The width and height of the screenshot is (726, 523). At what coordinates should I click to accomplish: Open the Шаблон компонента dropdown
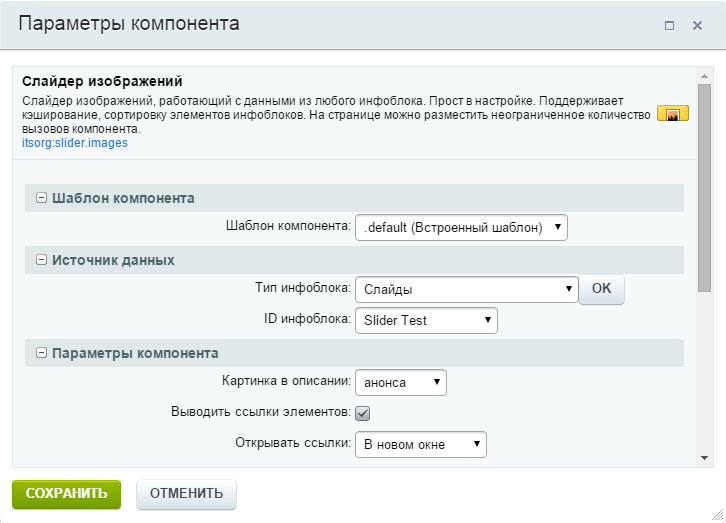click(x=461, y=227)
